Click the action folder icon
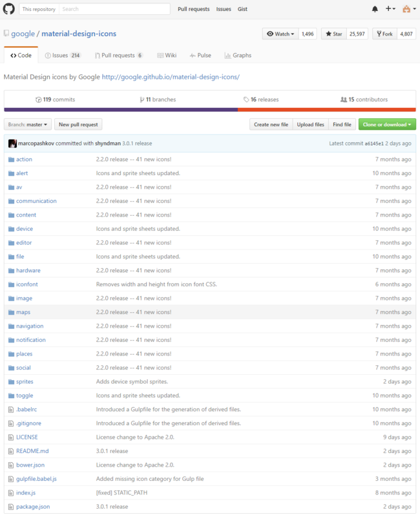Screen dimensions: 420x517 click(x=11, y=159)
